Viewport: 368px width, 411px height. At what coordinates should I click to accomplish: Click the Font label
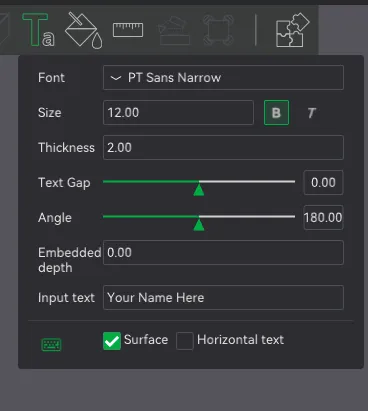pyautogui.click(x=51, y=78)
